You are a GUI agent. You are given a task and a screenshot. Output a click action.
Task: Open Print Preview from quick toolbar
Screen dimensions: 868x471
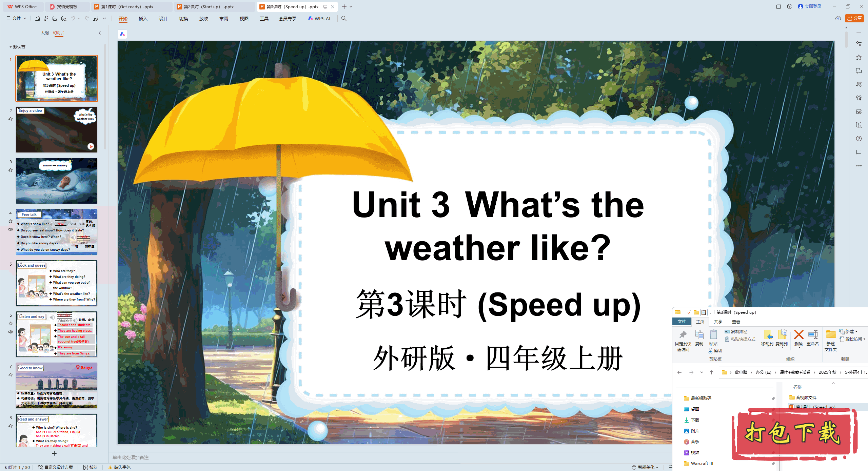tap(64, 18)
